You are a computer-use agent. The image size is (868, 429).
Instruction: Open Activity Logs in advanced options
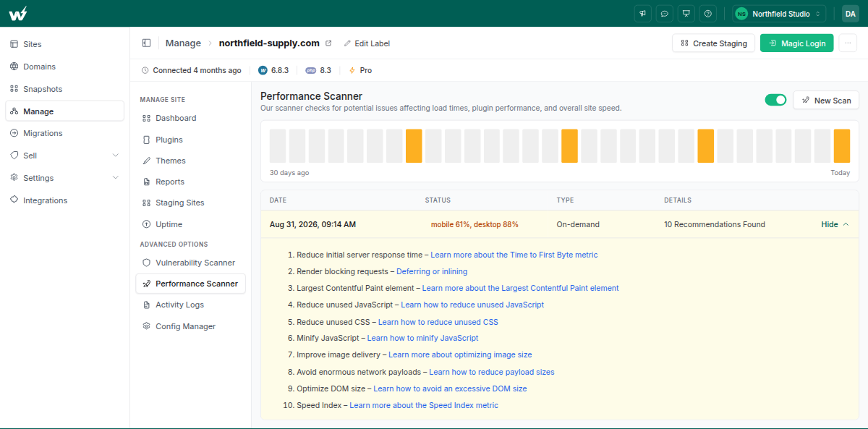(191, 305)
